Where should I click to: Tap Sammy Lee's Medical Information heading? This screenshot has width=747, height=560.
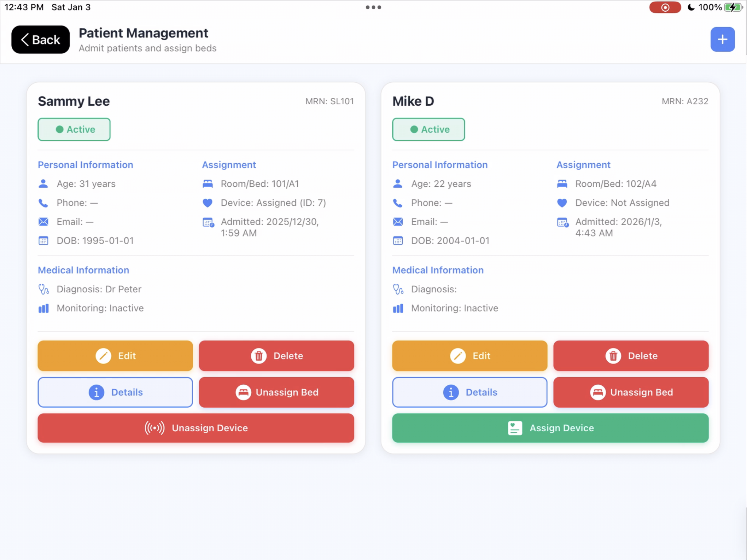(x=84, y=270)
